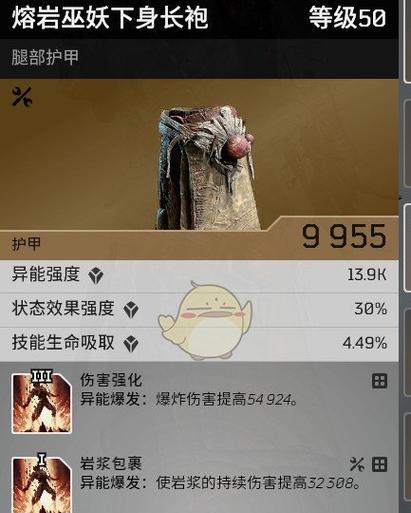The height and width of the screenshot is (513, 411).
Task: Click the 等级50 level label
Action: (x=348, y=18)
